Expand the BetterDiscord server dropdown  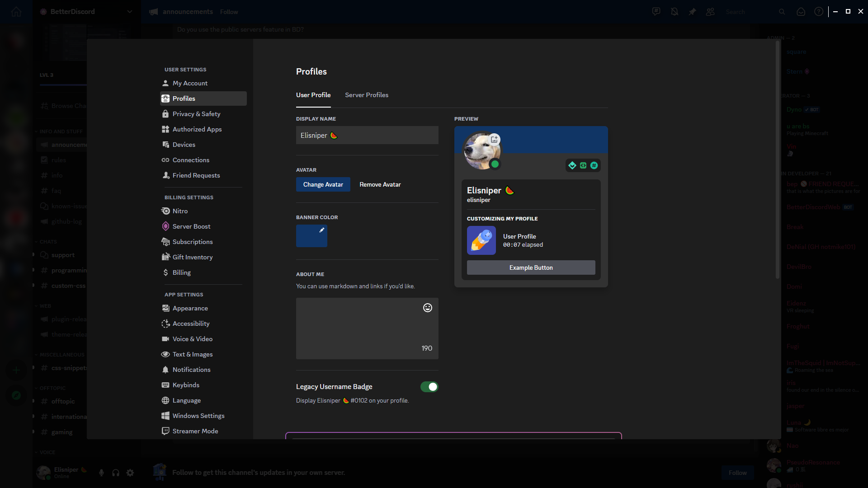click(130, 12)
